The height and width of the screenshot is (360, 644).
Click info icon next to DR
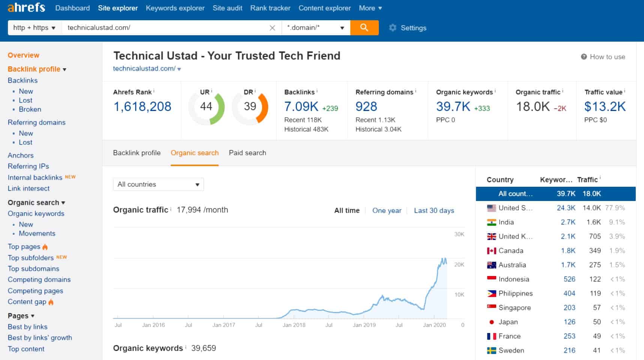point(255,91)
